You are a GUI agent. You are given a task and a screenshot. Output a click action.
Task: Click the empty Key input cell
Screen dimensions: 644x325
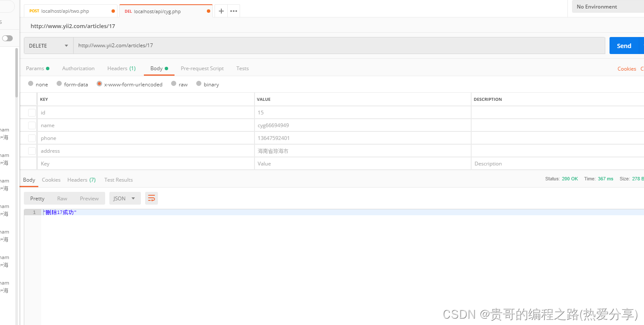coord(146,164)
